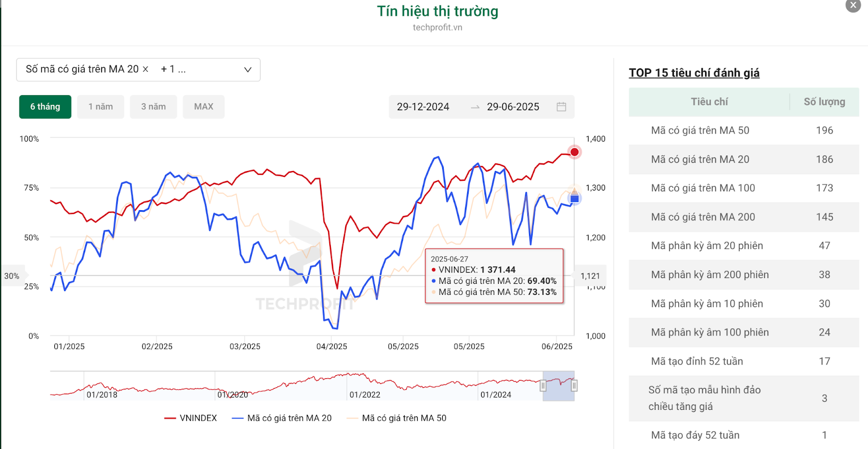Close the Tín hiệu thị trường dialog

(853, 5)
